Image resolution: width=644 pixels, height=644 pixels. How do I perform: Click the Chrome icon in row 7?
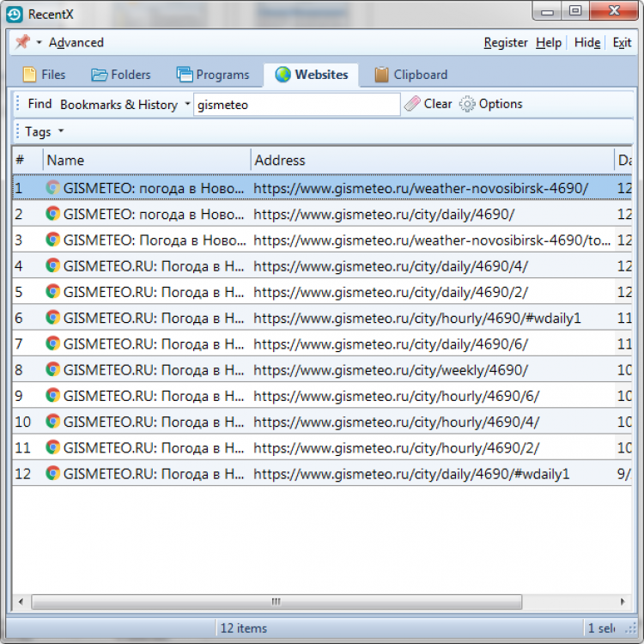coord(52,343)
